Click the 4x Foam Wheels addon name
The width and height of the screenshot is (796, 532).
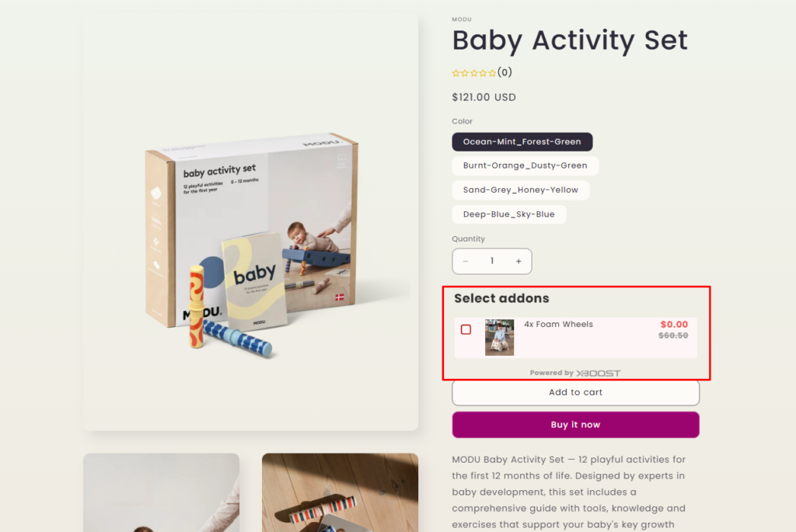[x=558, y=325]
